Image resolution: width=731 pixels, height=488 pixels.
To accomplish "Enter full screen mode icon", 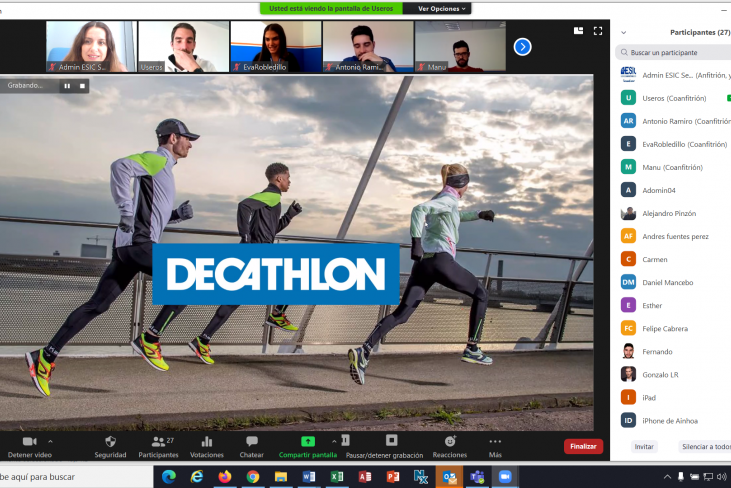I will click(598, 30).
